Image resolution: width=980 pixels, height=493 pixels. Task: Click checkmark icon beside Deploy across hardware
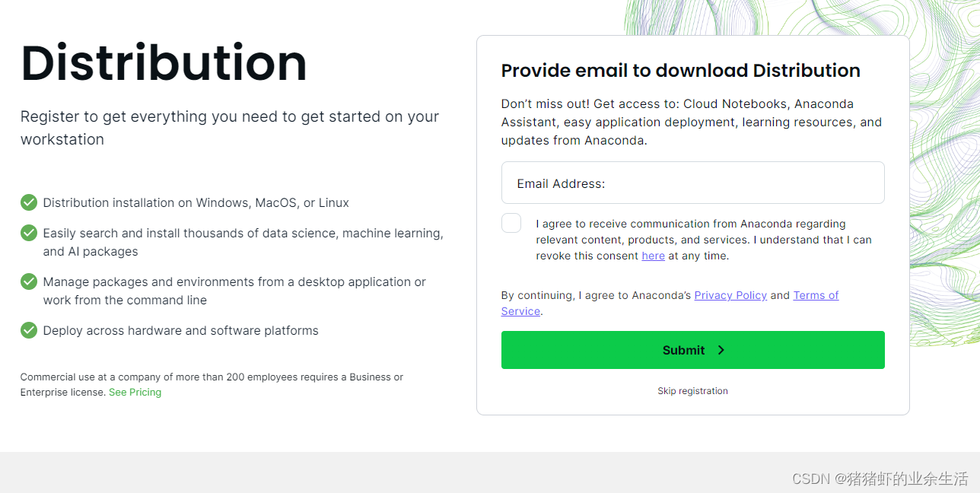tap(29, 330)
